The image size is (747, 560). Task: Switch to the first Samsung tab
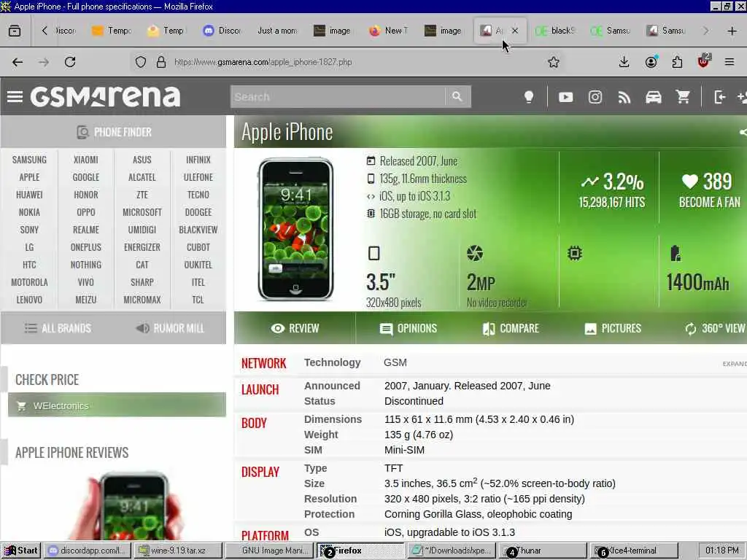click(x=611, y=31)
